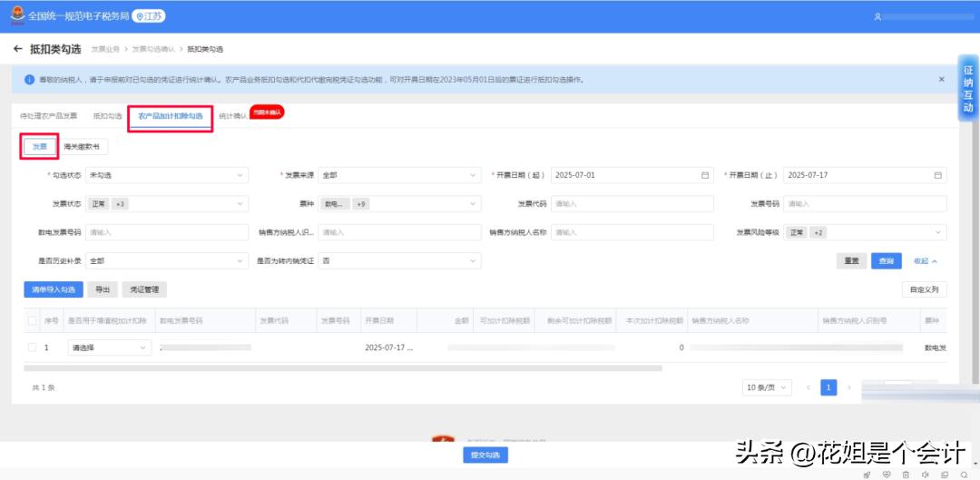Open the 江苏 location selector
980x480 pixels.
[149, 16]
